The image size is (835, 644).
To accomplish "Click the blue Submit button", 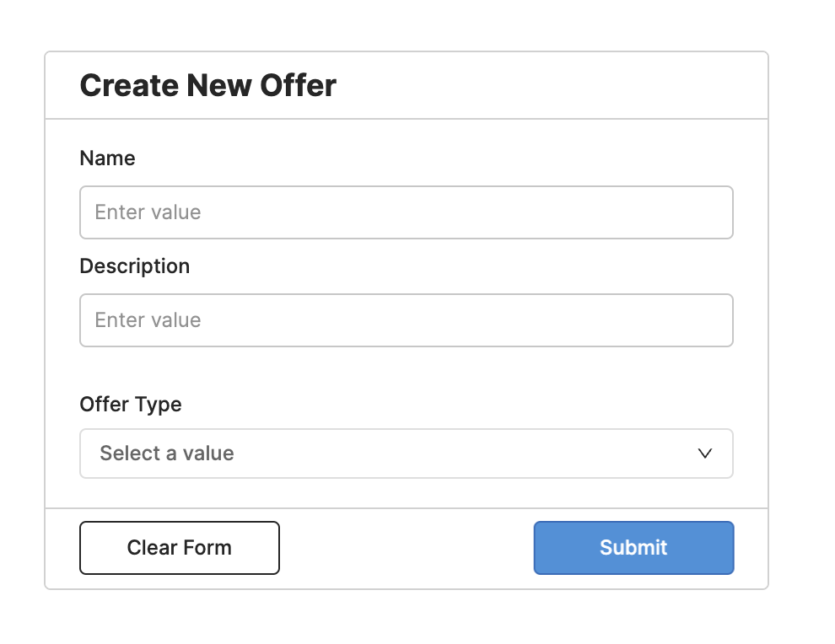I will click(633, 547).
